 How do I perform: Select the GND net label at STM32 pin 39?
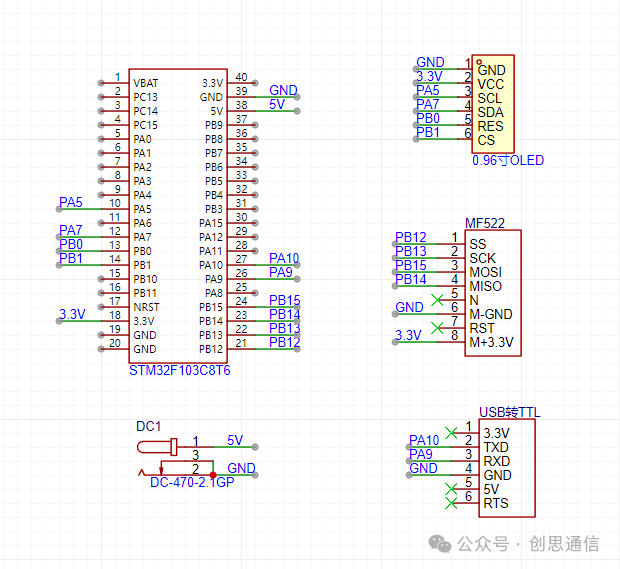click(283, 90)
